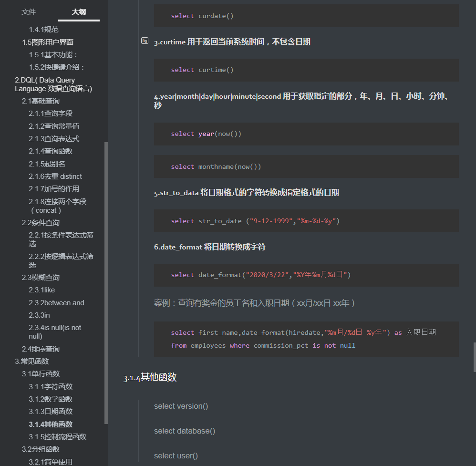This screenshot has height=466, width=476.
Task: Open outline item 1.4.1规范
Action: 44,30
